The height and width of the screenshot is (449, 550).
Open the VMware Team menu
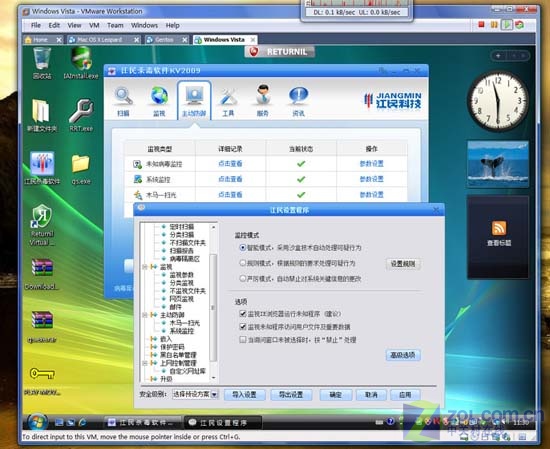point(115,25)
